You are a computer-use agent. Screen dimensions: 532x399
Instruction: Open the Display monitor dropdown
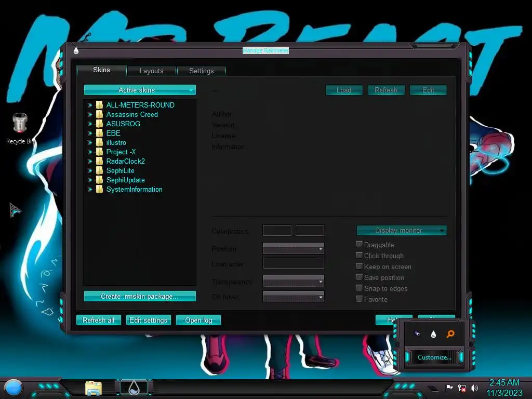coord(402,230)
